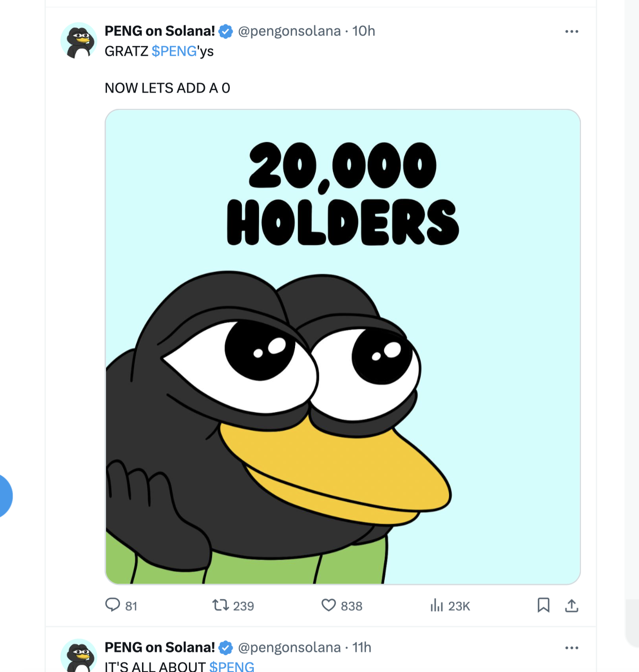Image resolution: width=639 pixels, height=672 pixels.
Task: Open more options on the 10h tweet
Action: (x=571, y=32)
